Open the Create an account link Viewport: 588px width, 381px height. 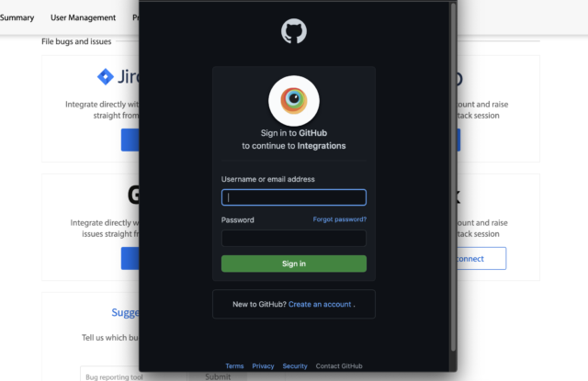pyautogui.click(x=320, y=304)
